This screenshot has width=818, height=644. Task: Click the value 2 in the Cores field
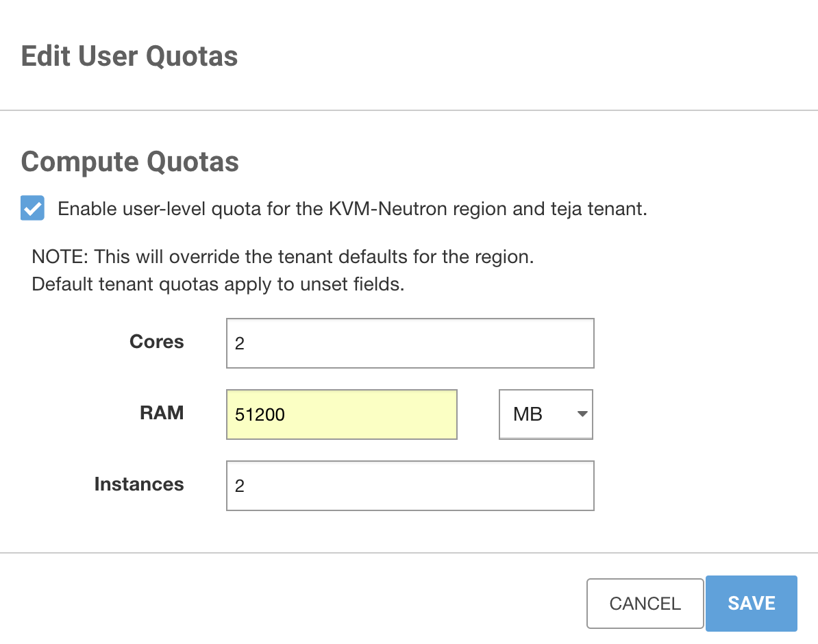240,343
